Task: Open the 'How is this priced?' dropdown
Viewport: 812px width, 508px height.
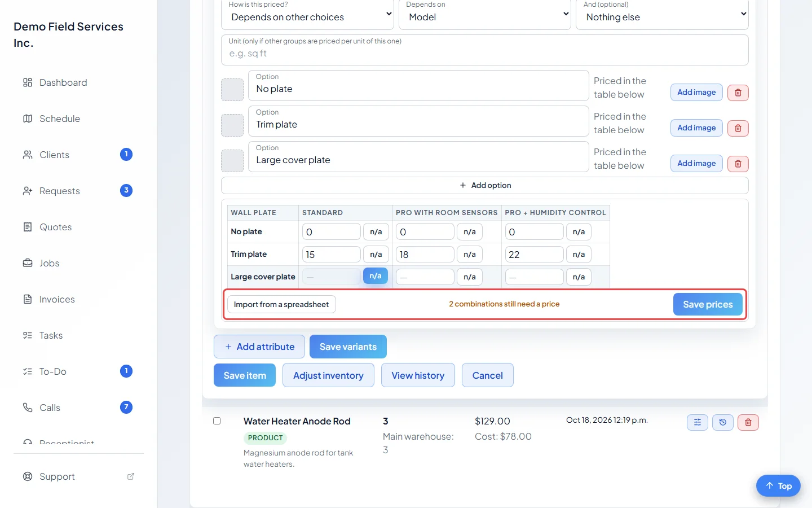Action: pos(307,15)
